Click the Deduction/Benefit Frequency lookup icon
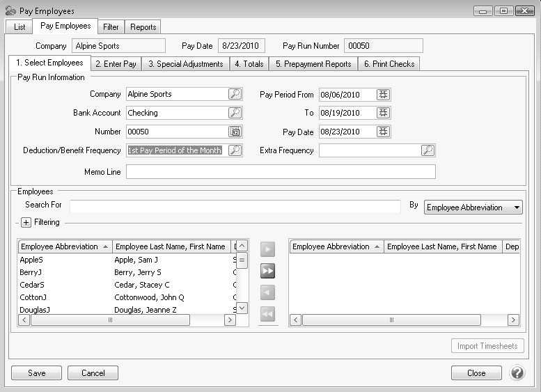Viewport: 541px width, 392px height. (x=235, y=150)
